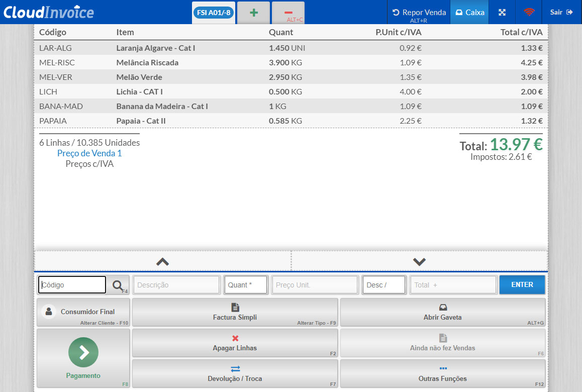This screenshot has width=582, height=392.
Task: Change document type Factura Simpli
Action: click(235, 312)
